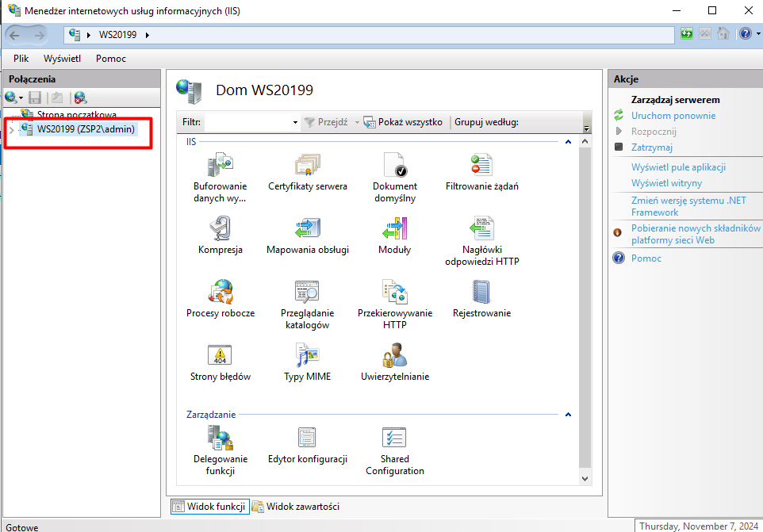Open the Typy MIME feature
763x532 pixels.
pos(308,355)
